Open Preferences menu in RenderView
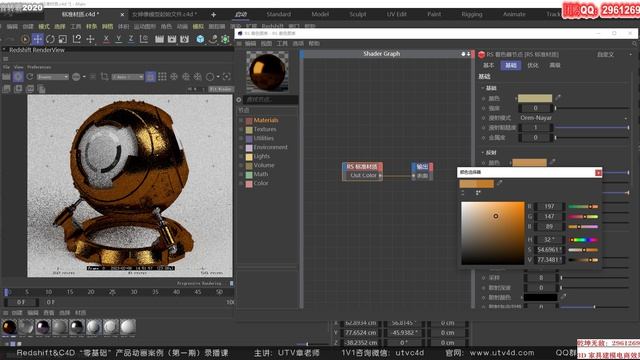This screenshot has height=360, width=640. pyautogui.click(x=39, y=67)
